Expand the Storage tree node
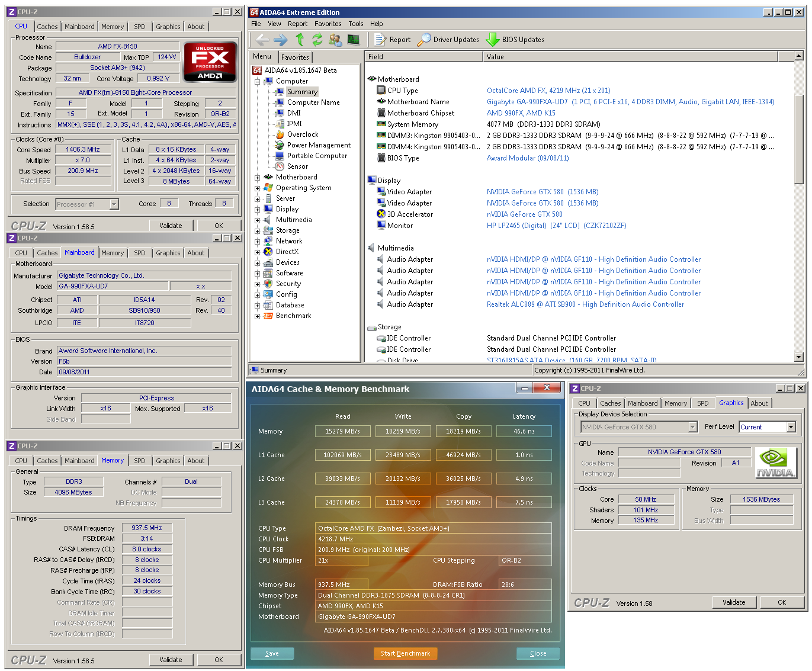This screenshot has width=812, height=671. coord(258,231)
